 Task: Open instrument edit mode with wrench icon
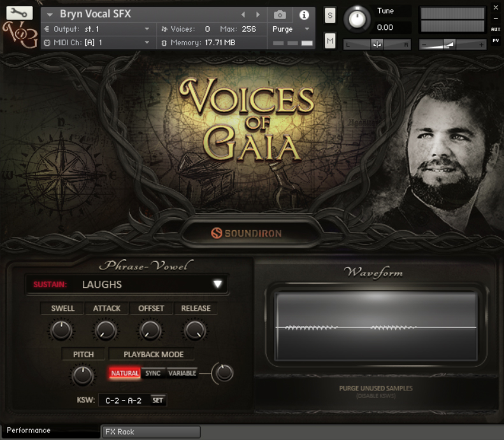19,13
